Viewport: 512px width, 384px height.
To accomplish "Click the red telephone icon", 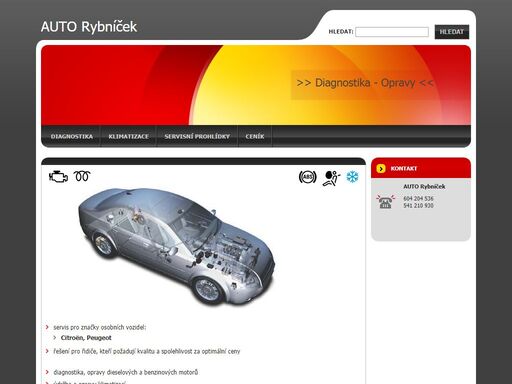I will pos(385,202).
